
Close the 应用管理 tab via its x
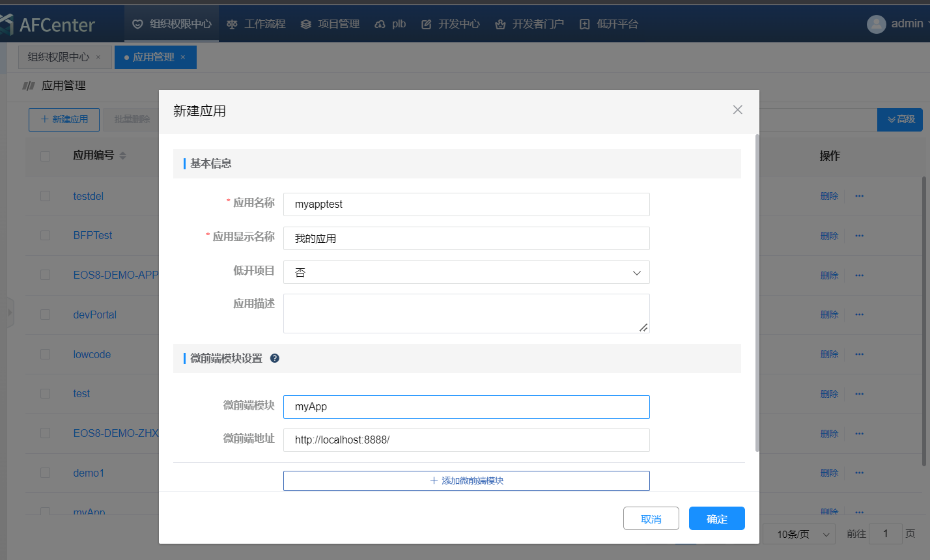(183, 57)
